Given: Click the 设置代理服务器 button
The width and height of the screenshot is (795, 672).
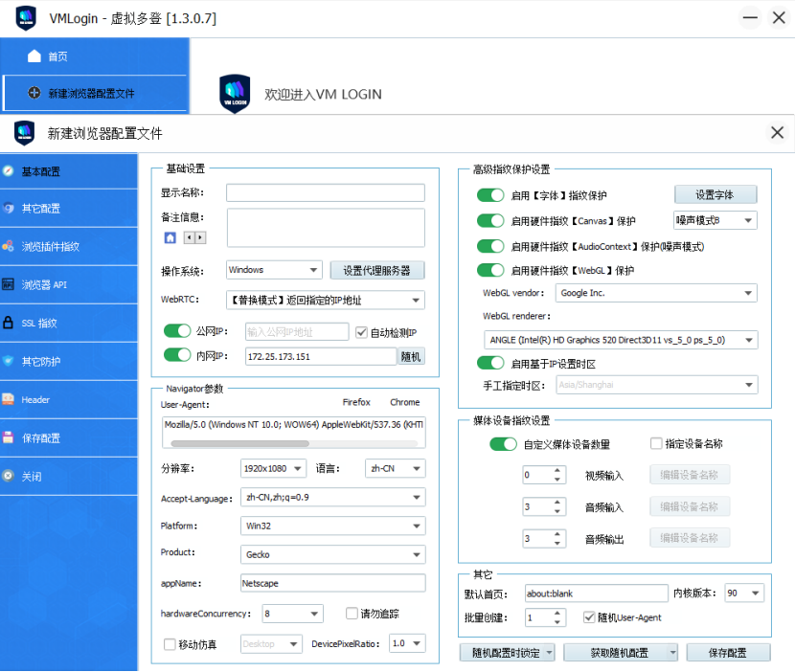Looking at the screenshot, I should pos(378,270).
